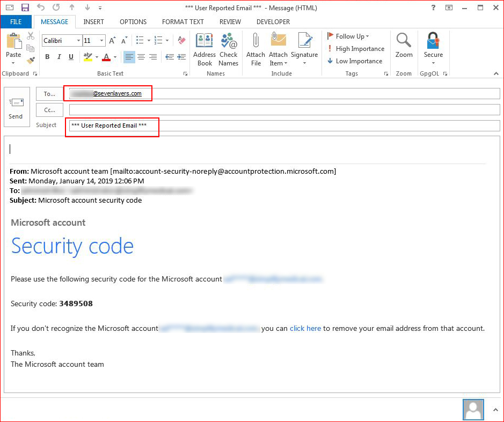Center the text alignment
This screenshot has height=422, width=504.
[141, 57]
